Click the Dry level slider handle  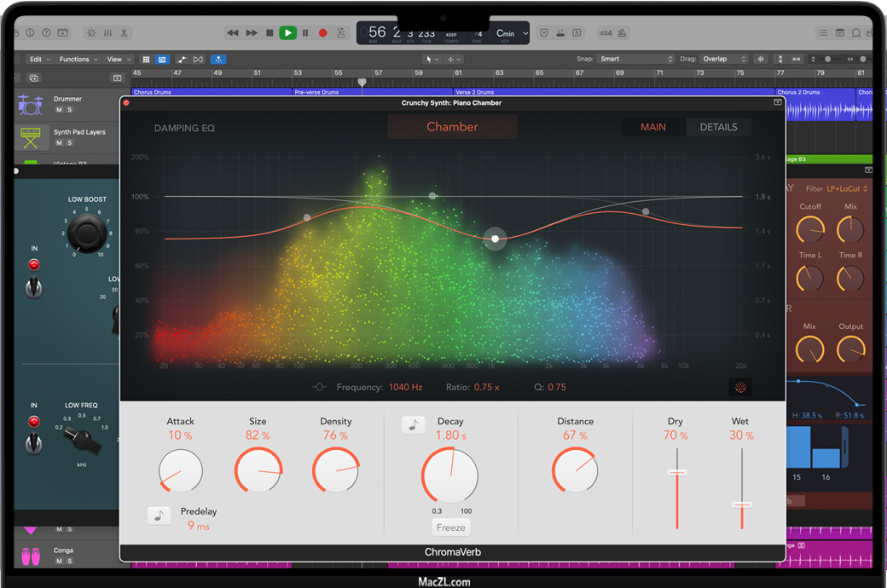click(677, 472)
